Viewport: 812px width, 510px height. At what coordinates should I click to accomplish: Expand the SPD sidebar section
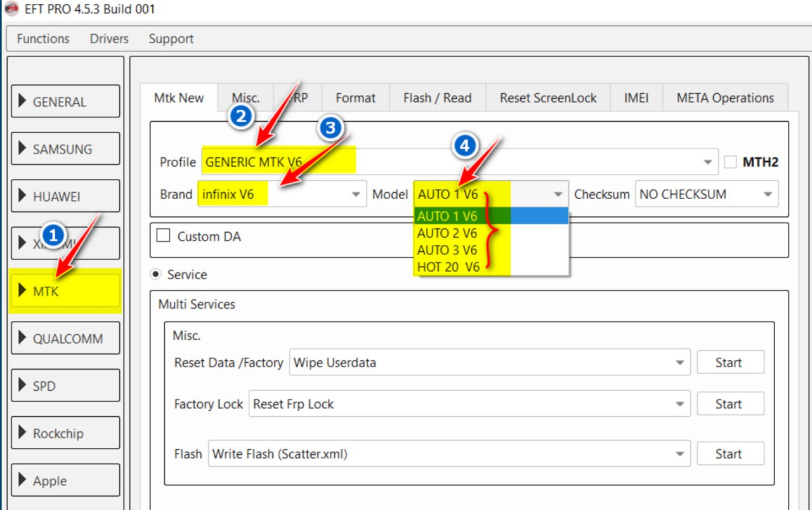coord(65,386)
